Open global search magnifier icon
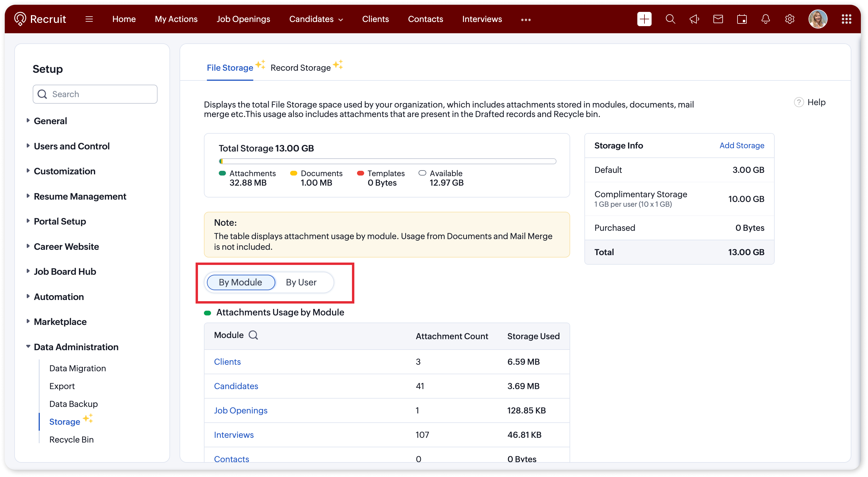Screen dimensions: 868x477 [670, 19]
